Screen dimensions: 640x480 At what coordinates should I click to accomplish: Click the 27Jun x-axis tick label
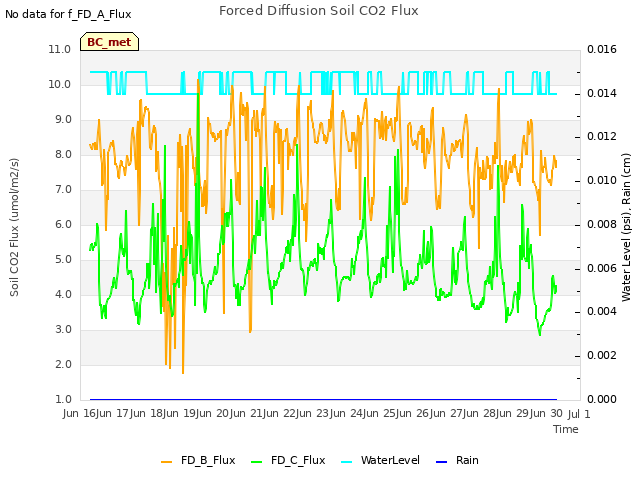click(x=464, y=413)
